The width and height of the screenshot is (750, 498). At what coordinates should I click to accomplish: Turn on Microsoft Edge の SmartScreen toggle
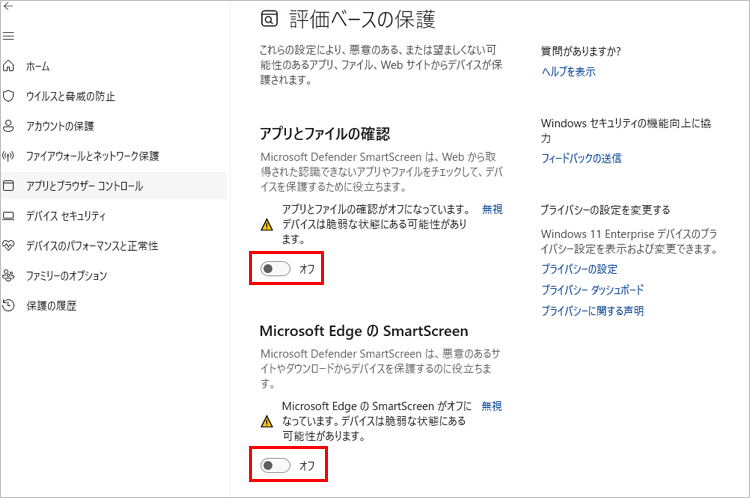[x=275, y=465]
